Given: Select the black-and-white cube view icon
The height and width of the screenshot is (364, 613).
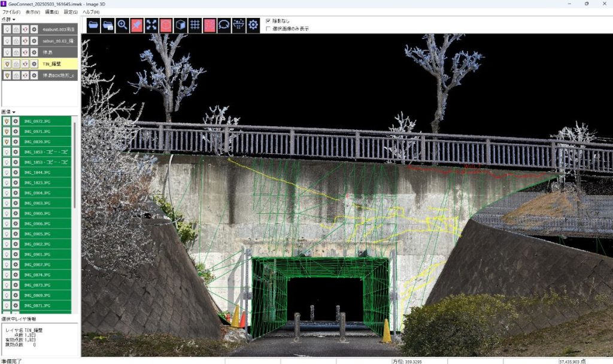Looking at the screenshot, I should pyautogui.click(x=180, y=25).
